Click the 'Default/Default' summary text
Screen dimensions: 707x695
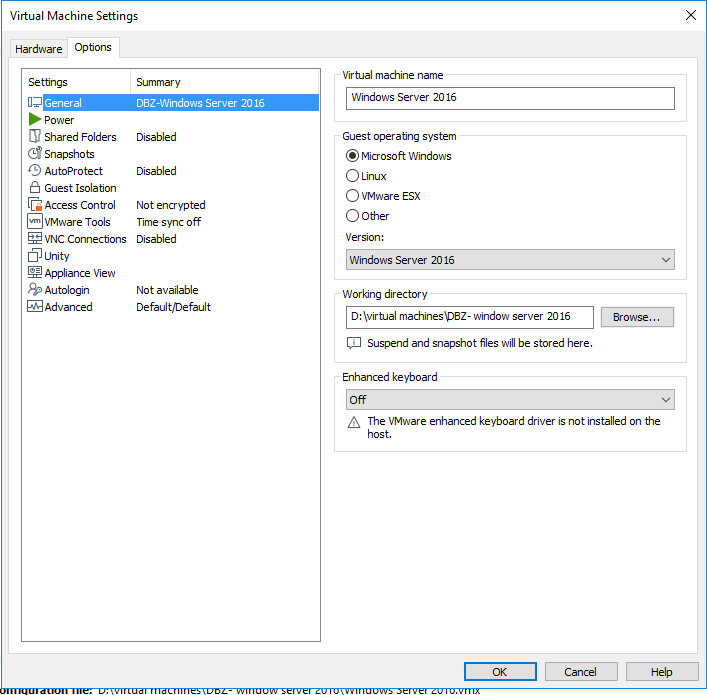click(x=174, y=307)
